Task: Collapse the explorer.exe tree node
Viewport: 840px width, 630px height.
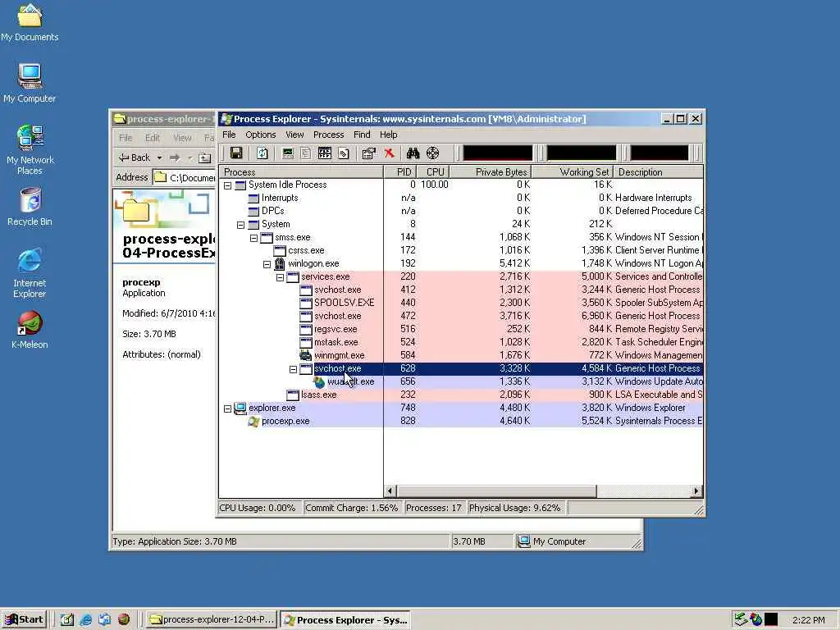Action: click(x=228, y=409)
